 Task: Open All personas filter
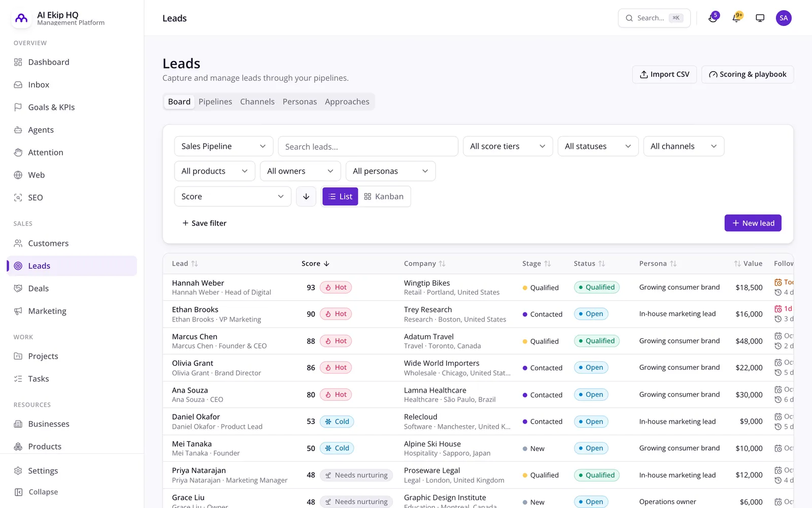pos(391,171)
